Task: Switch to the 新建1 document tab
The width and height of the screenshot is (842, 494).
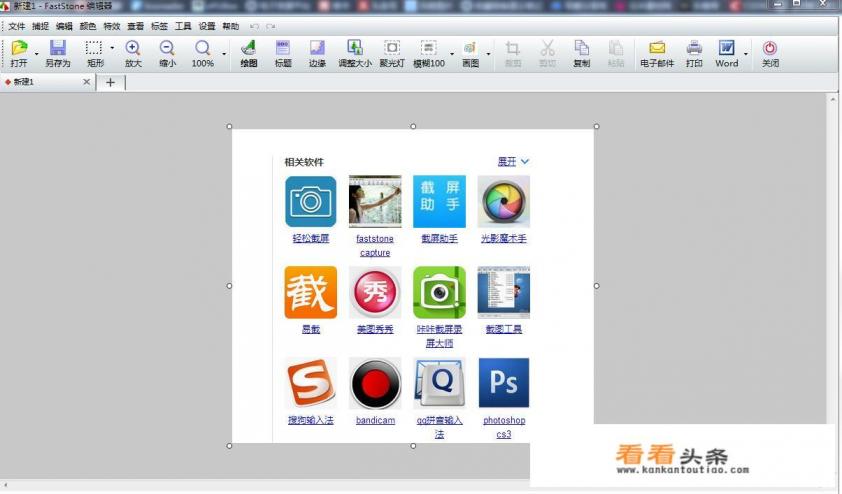Action: (24, 82)
